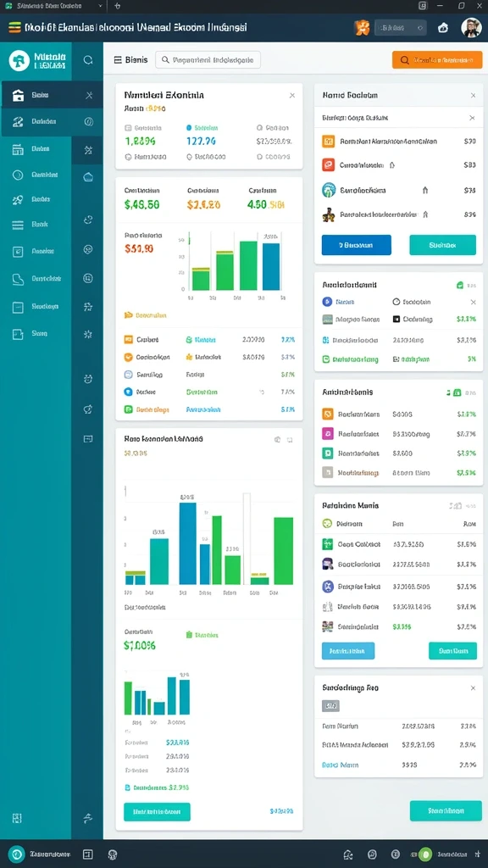Click the light blue button under the table

(x=348, y=651)
